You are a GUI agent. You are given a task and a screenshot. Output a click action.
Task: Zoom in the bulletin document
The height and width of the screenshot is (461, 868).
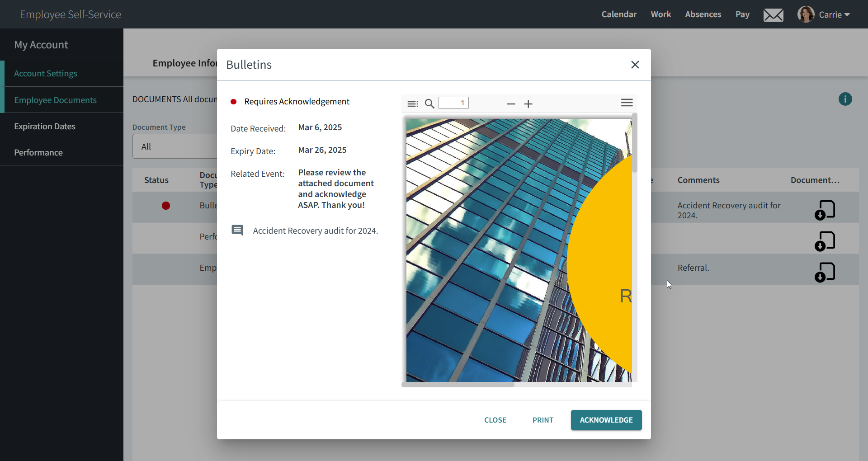(528, 103)
